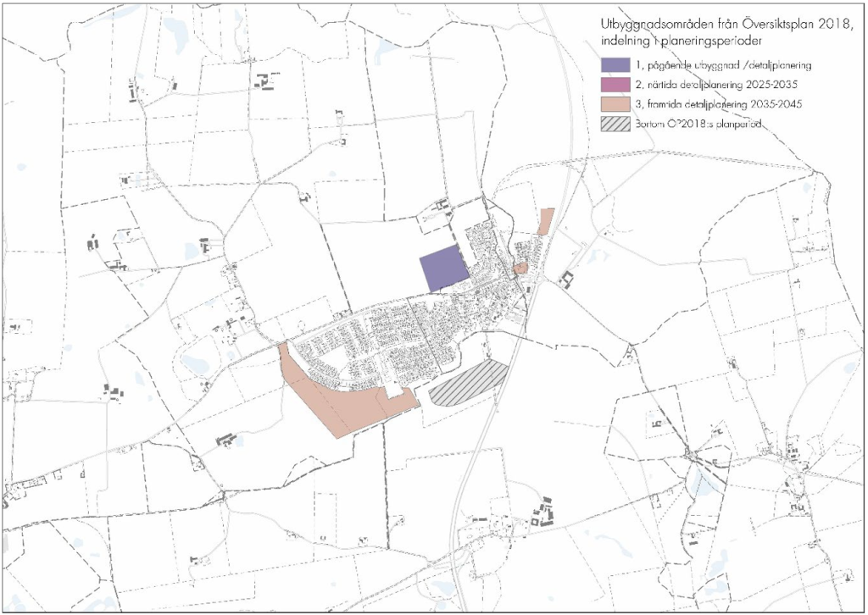Click the purple legend swatch beside 'pågående utbyggnad'
This screenshot has width=868, height=615.
point(615,65)
